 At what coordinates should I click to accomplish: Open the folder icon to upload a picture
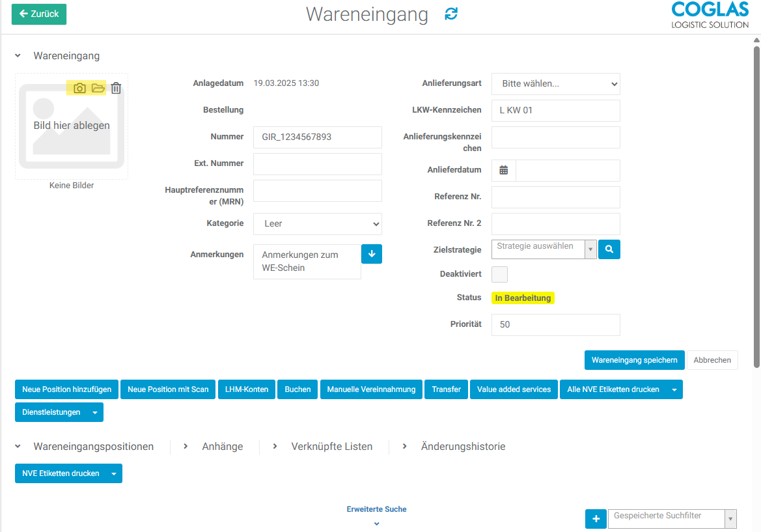98,88
